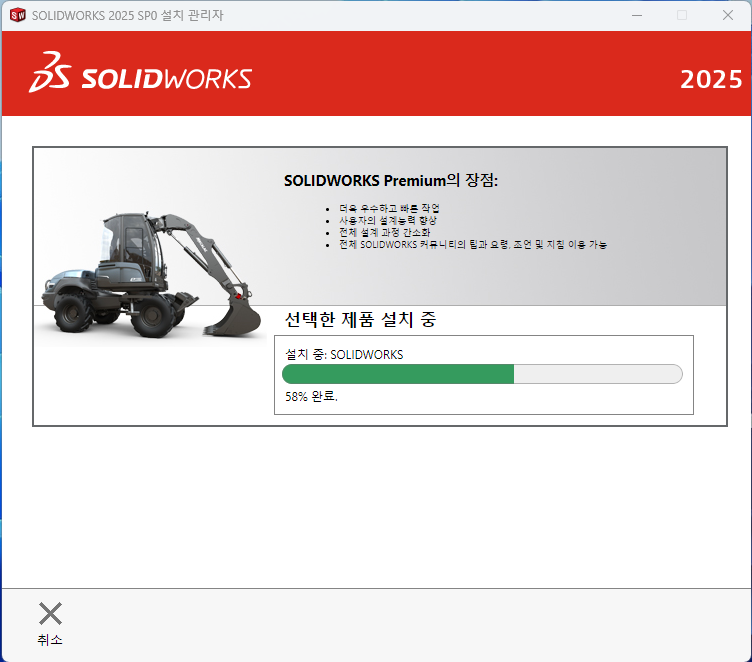
Task: Click the '58% 완료.' status text
Action: [x=311, y=396]
